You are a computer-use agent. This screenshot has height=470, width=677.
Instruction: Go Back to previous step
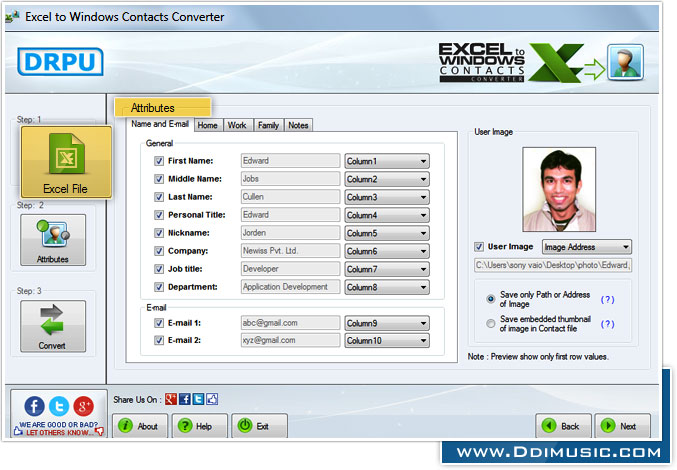coord(563,426)
